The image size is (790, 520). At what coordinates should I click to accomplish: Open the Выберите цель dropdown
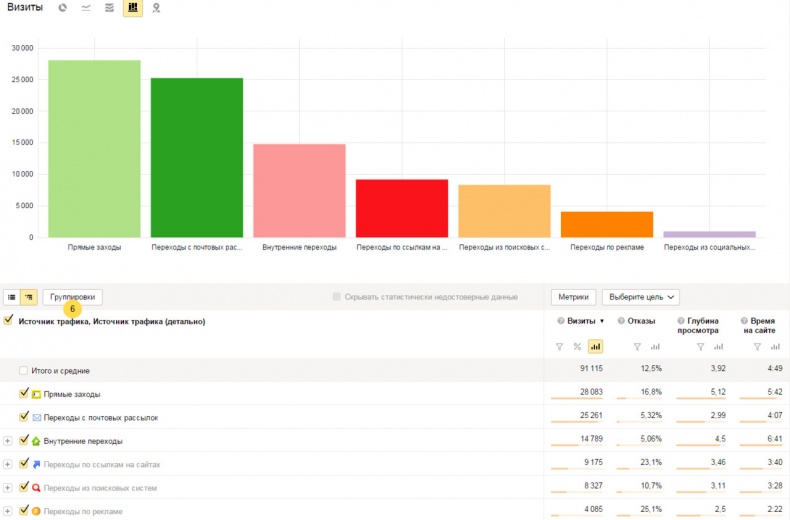[640, 297]
